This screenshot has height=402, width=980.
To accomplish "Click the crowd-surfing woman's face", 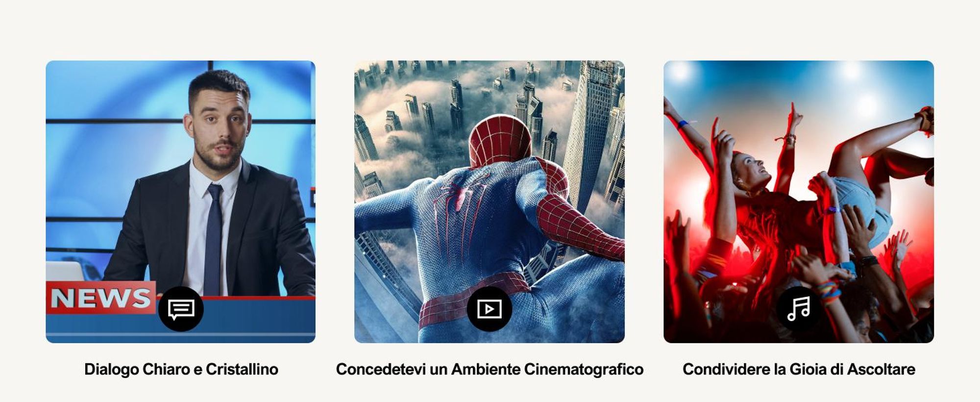I will [x=749, y=170].
